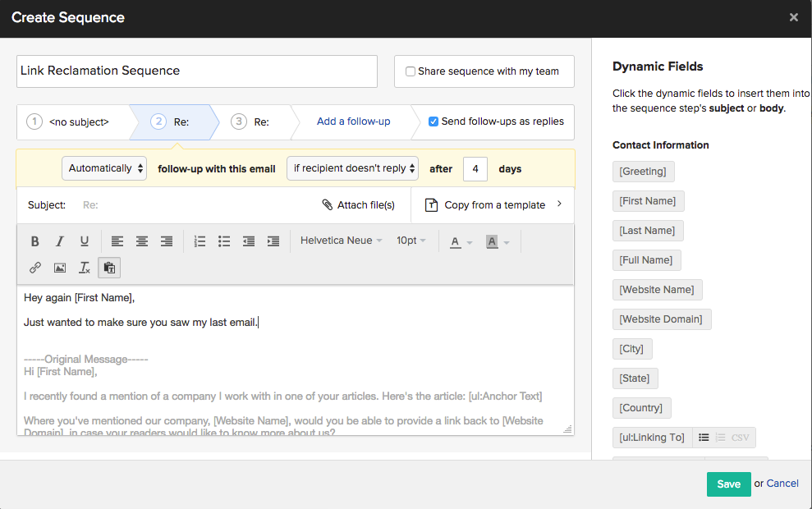The image size is (812, 509).
Task: Clear formatting with the Tx icon
Action: click(85, 268)
